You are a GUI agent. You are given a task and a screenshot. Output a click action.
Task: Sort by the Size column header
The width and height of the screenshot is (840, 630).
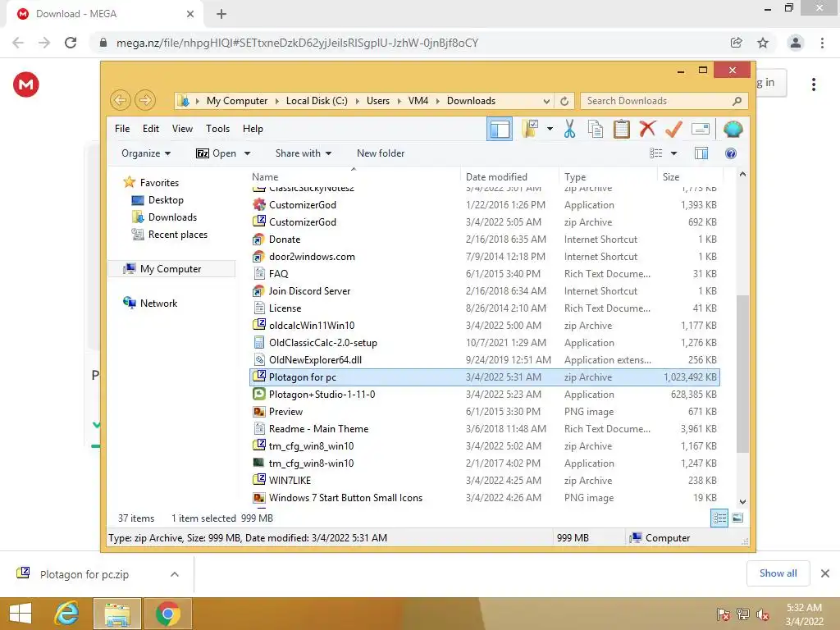click(x=690, y=177)
